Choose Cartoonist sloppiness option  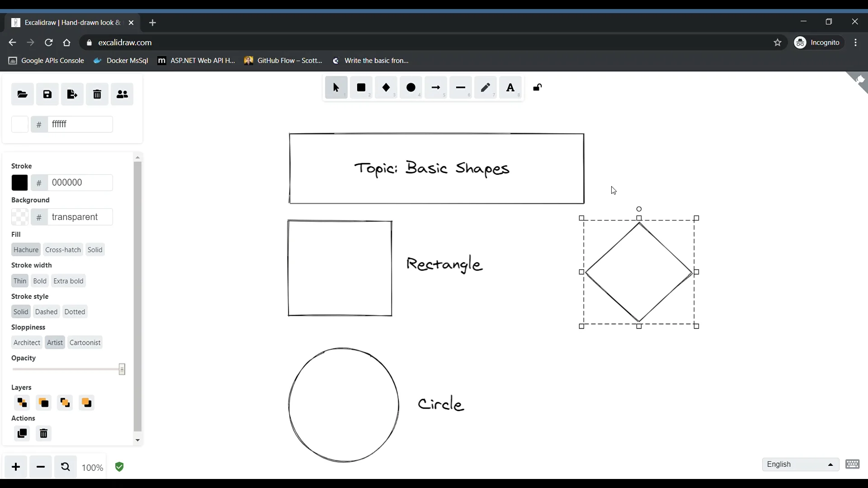click(85, 342)
